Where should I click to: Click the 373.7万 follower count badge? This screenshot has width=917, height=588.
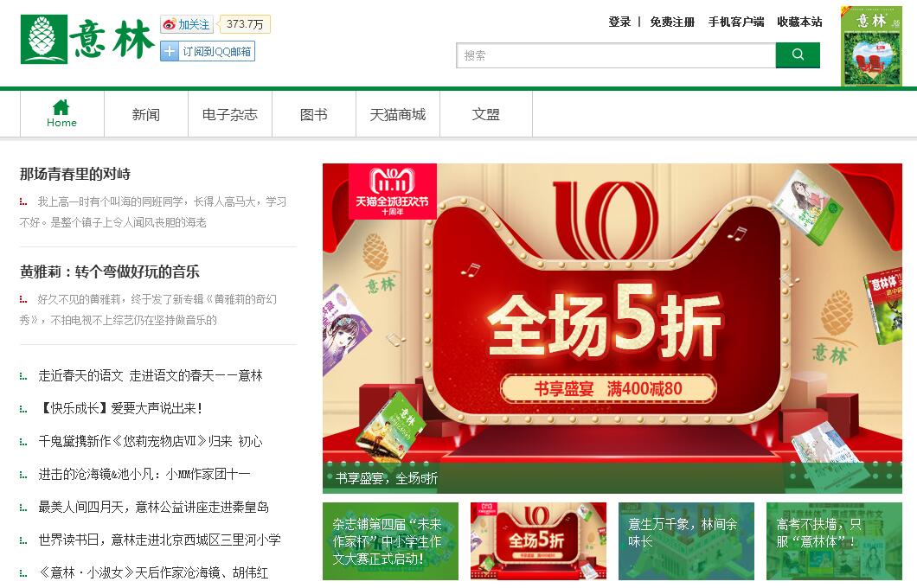(x=244, y=24)
